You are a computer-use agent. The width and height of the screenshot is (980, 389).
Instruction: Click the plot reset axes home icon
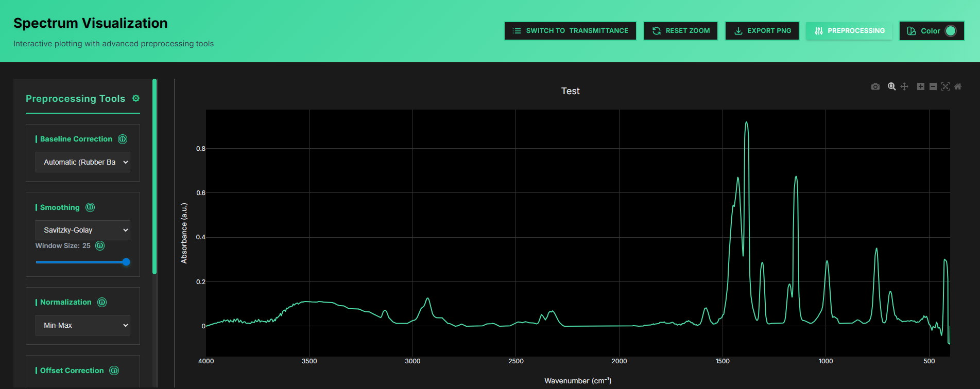[958, 86]
